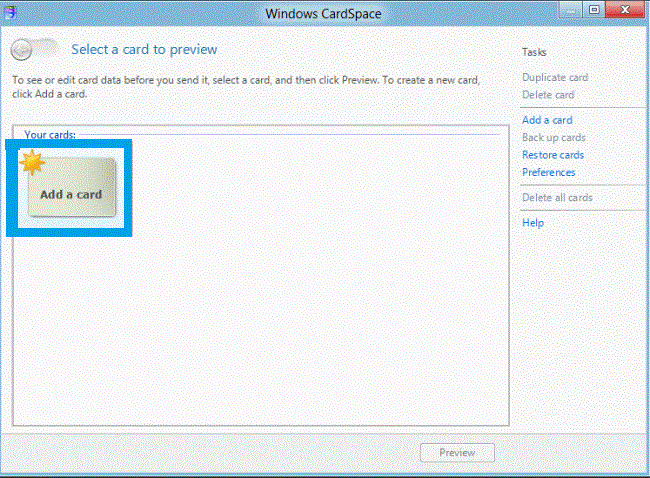Viewport: 650px width, 478px height.
Task: Open the Help link
Action: point(533,223)
